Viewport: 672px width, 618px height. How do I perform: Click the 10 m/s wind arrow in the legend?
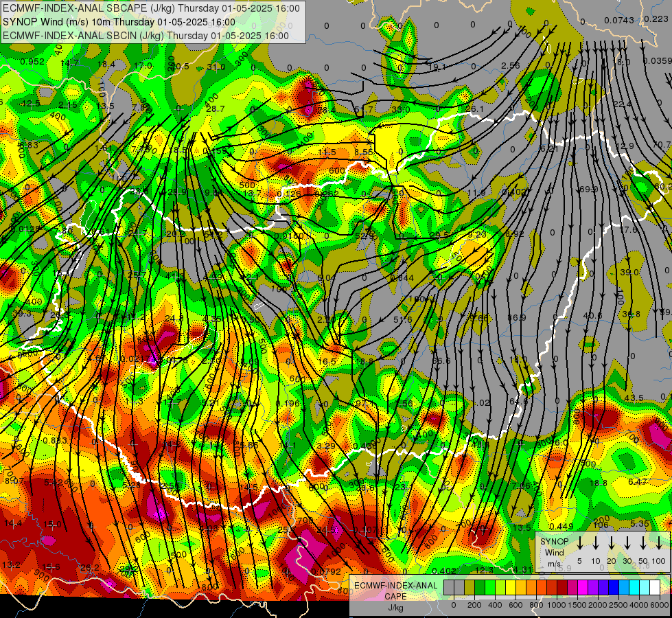(x=596, y=543)
